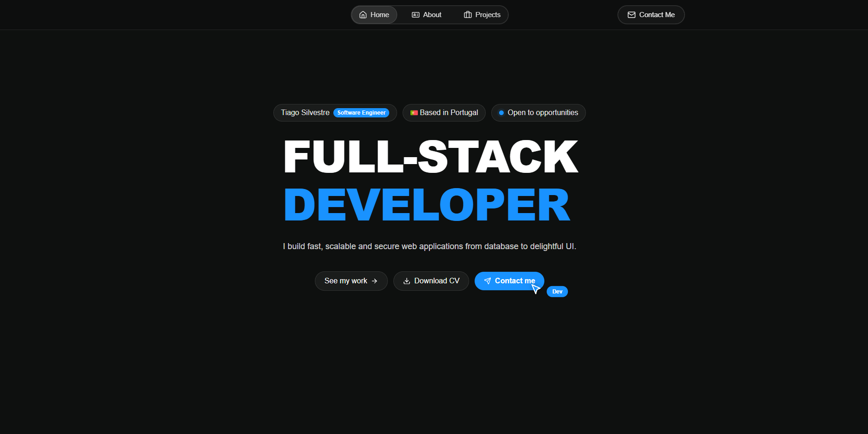The image size is (868, 434).
Task: Toggle the Dev pill badge
Action: point(557,291)
